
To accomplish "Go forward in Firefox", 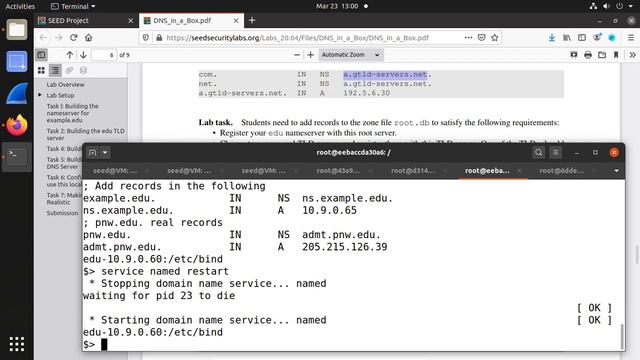I will coord(58,38).
